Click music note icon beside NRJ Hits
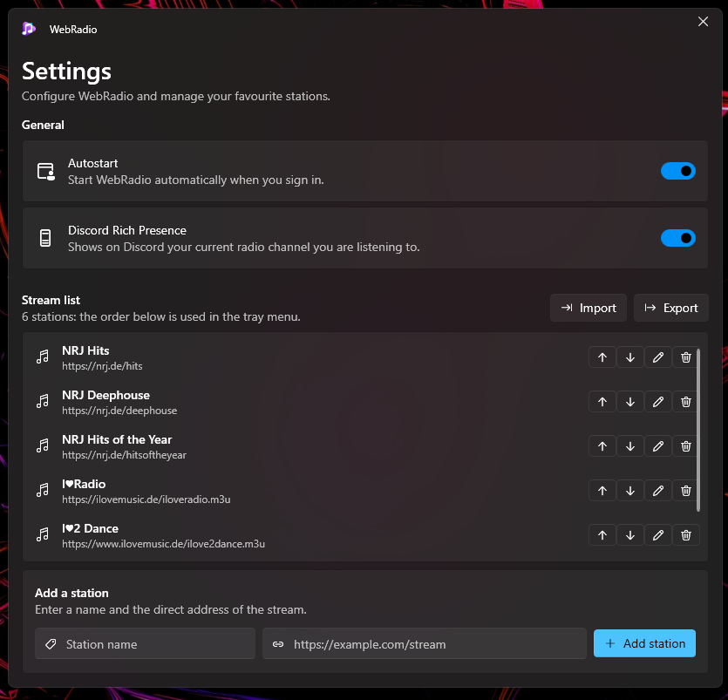Screen dimensions: 728x700 (x=43, y=357)
